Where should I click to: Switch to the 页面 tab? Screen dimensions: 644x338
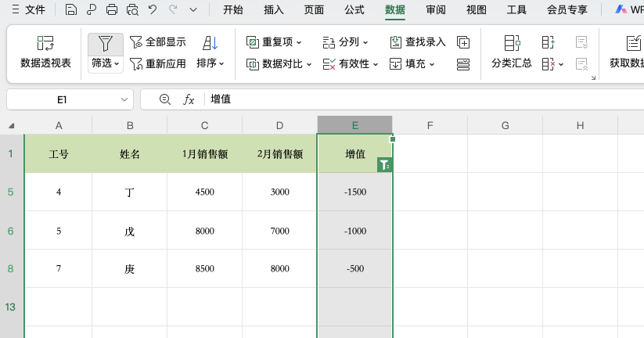[314, 9]
